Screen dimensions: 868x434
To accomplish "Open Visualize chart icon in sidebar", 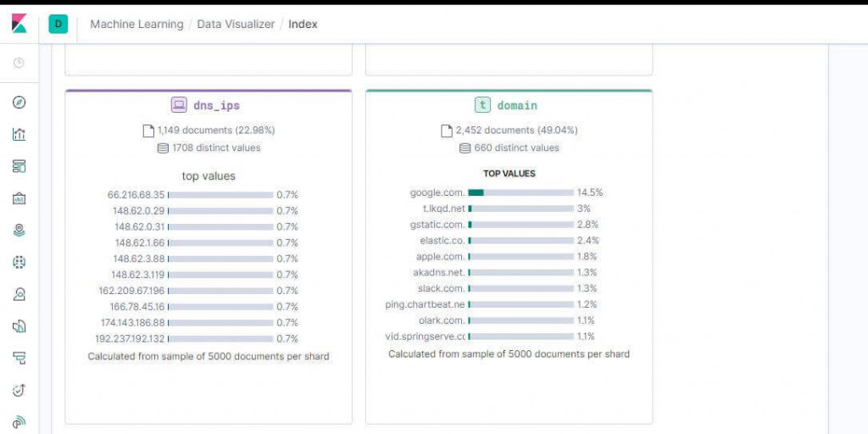I will point(19,134).
